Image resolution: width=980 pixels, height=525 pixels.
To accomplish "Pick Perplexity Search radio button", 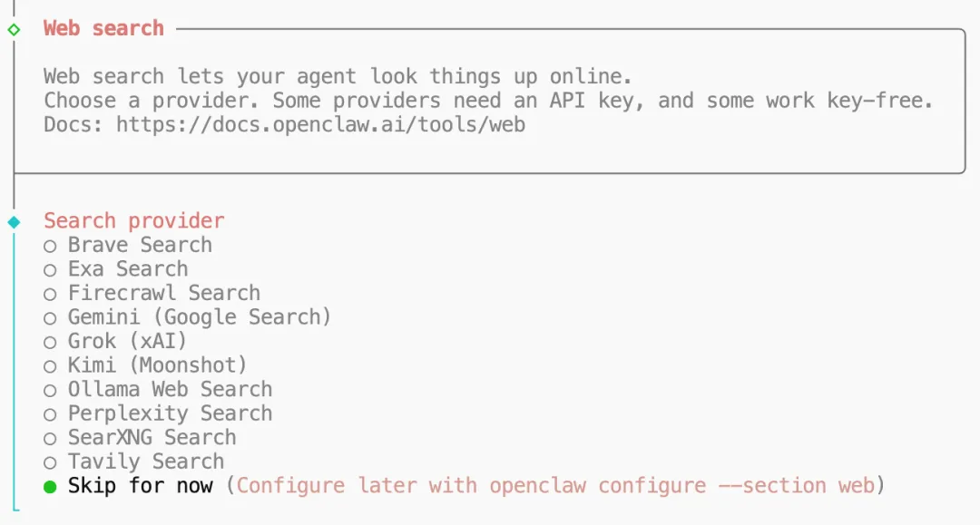I will point(50,414).
